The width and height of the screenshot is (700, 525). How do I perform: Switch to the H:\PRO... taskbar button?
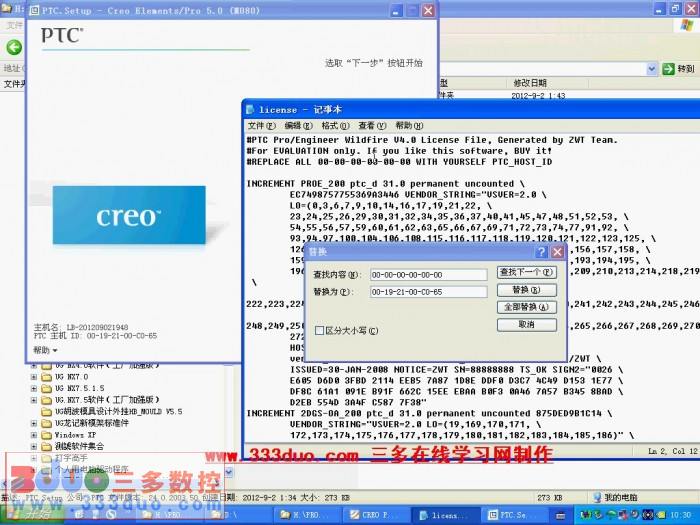coord(307,515)
